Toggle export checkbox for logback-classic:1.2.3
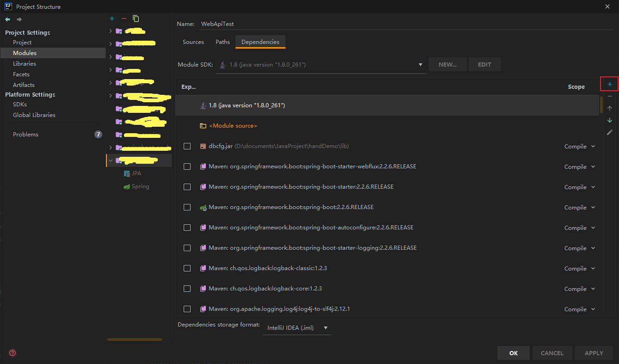 [187, 268]
